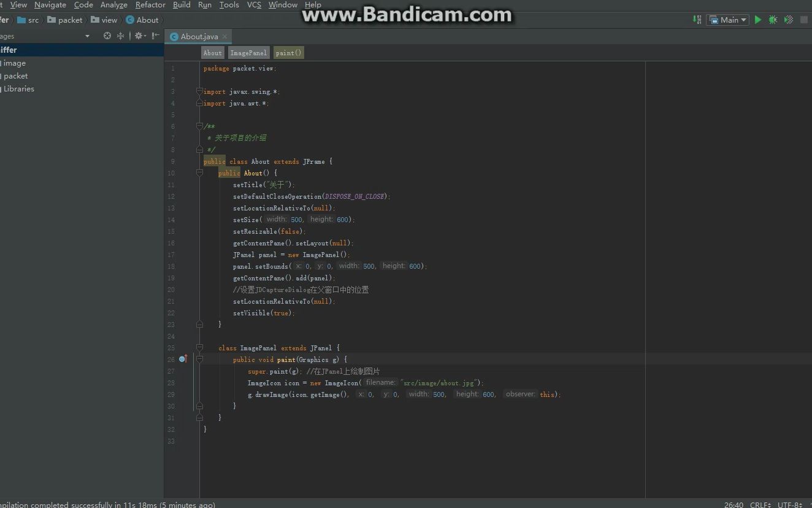Open the Code menu

click(83, 5)
